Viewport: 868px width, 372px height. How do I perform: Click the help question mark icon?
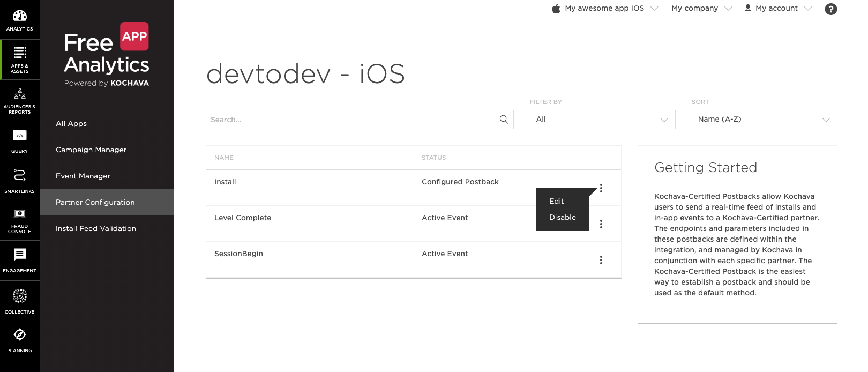click(x=830, y=9)
